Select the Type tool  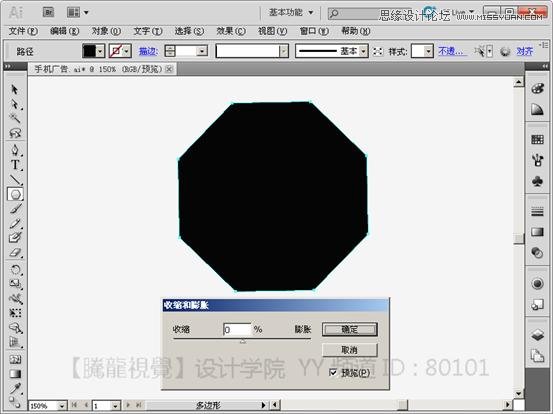coord(14,165)
